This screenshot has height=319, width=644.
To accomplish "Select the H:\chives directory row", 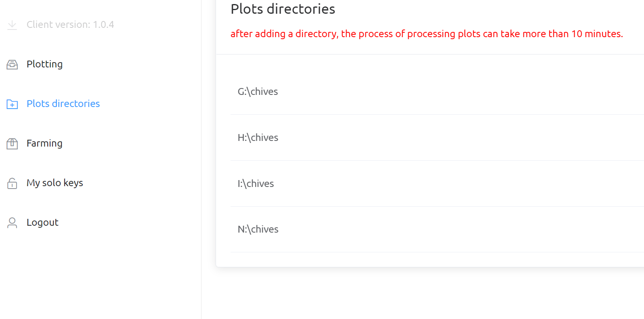I will 437,138.
